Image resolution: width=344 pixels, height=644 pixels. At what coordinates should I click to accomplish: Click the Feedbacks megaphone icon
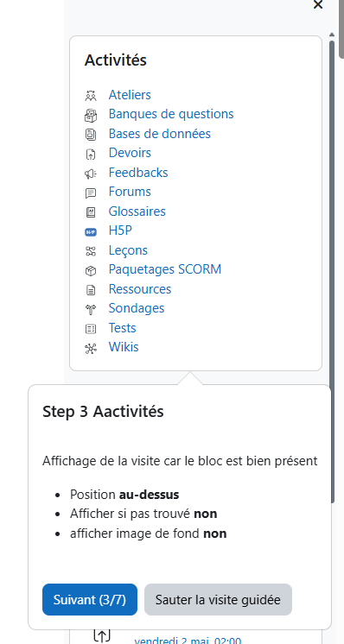(x=91, y=174)
